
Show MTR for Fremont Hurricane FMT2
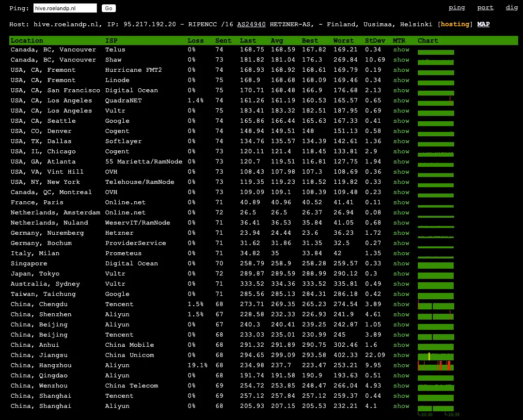[x=401, y=70]
